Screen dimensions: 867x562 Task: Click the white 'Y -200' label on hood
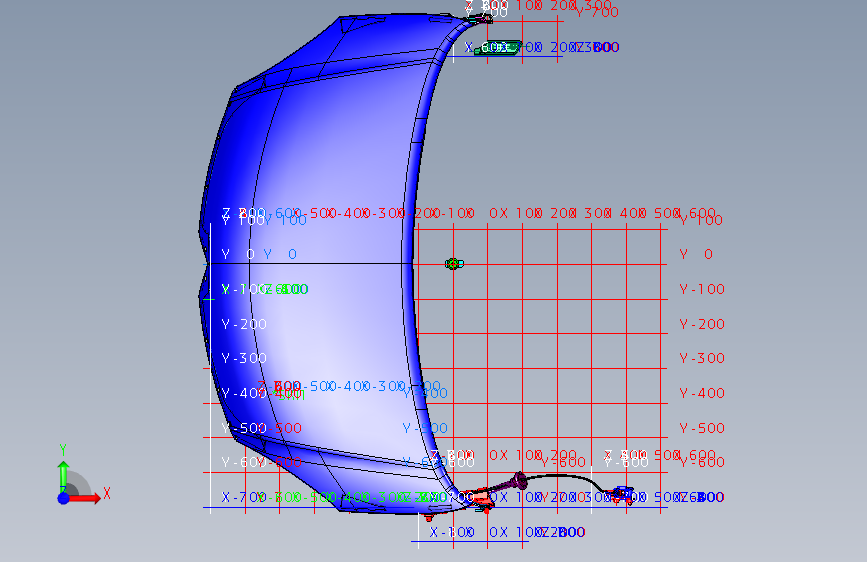[244, 324]
